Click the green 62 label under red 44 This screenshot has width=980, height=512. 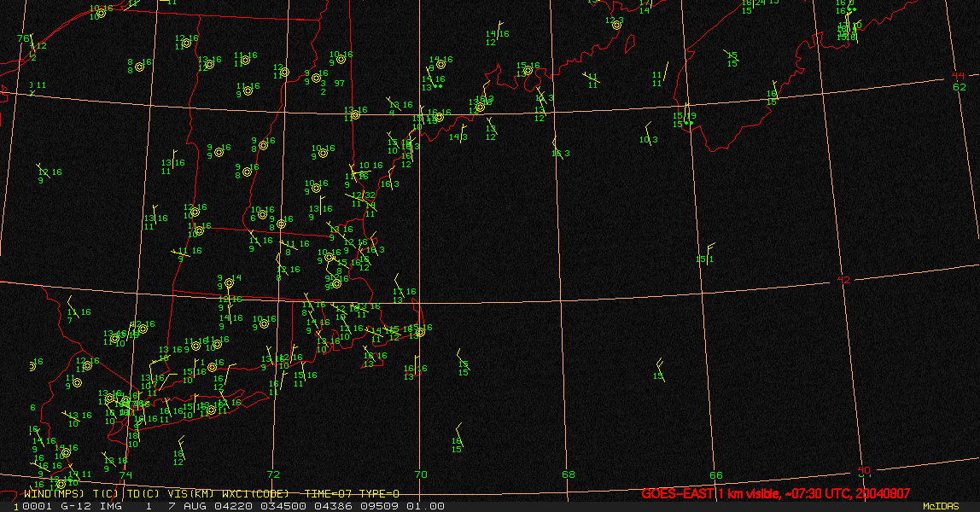tap(960, 87)
